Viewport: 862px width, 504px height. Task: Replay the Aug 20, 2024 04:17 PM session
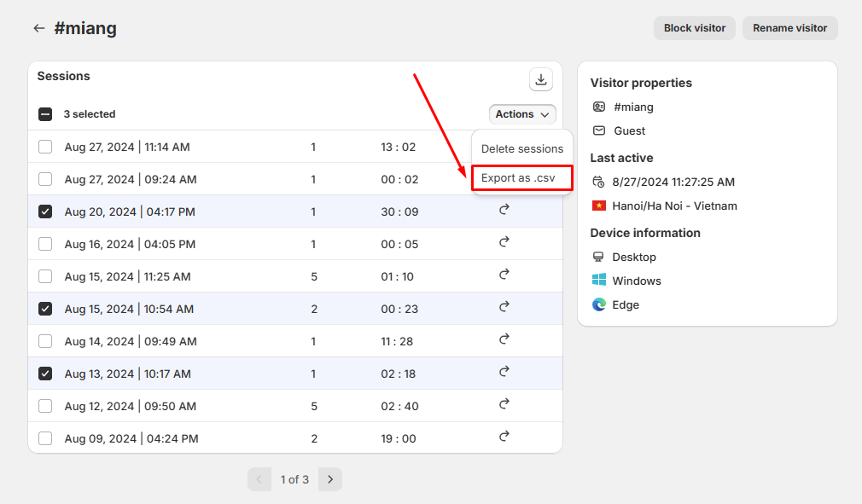[504, 210]
